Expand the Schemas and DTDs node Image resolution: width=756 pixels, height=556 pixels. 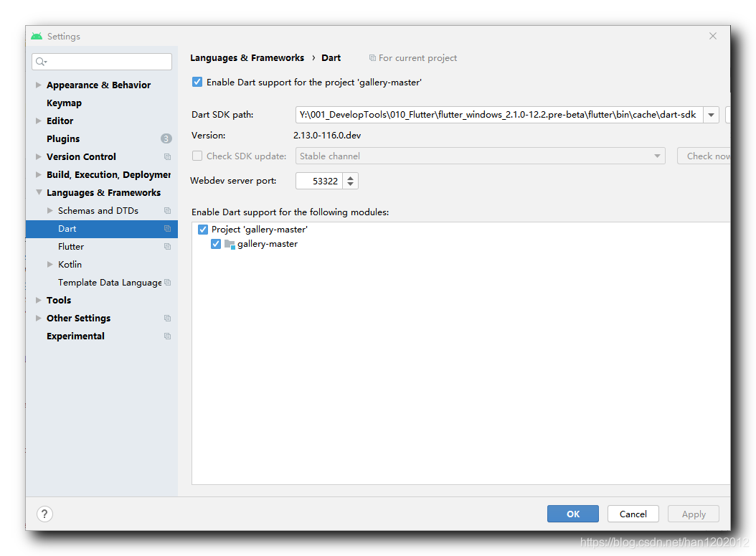pyautogui.click(x=49, y=211)
